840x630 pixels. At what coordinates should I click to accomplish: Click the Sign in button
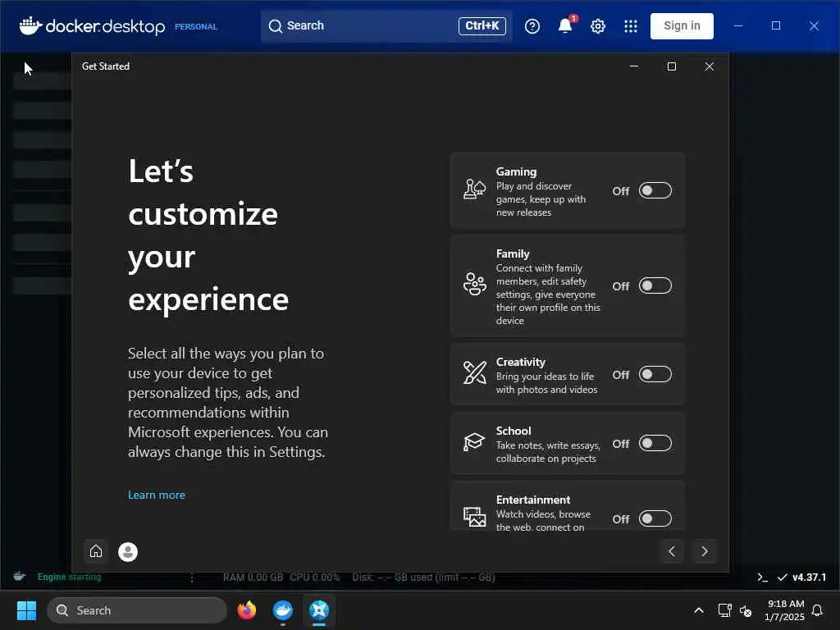[x=682, y=25]
